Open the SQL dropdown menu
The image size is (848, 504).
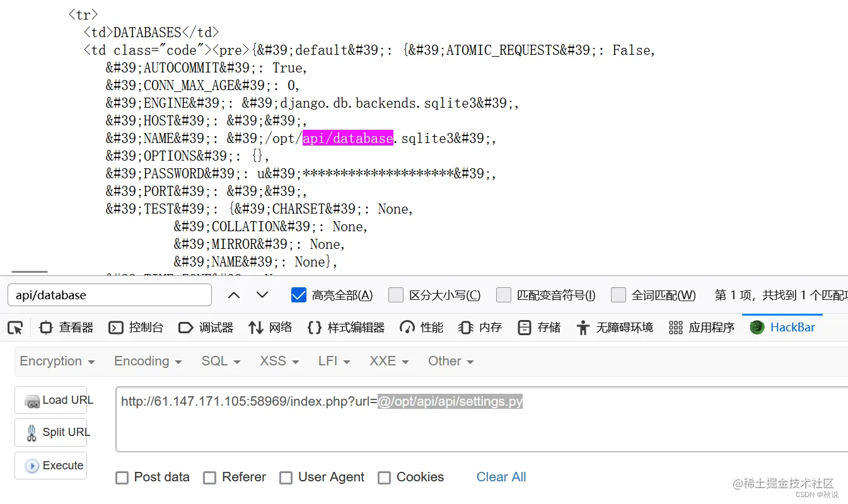221,361
